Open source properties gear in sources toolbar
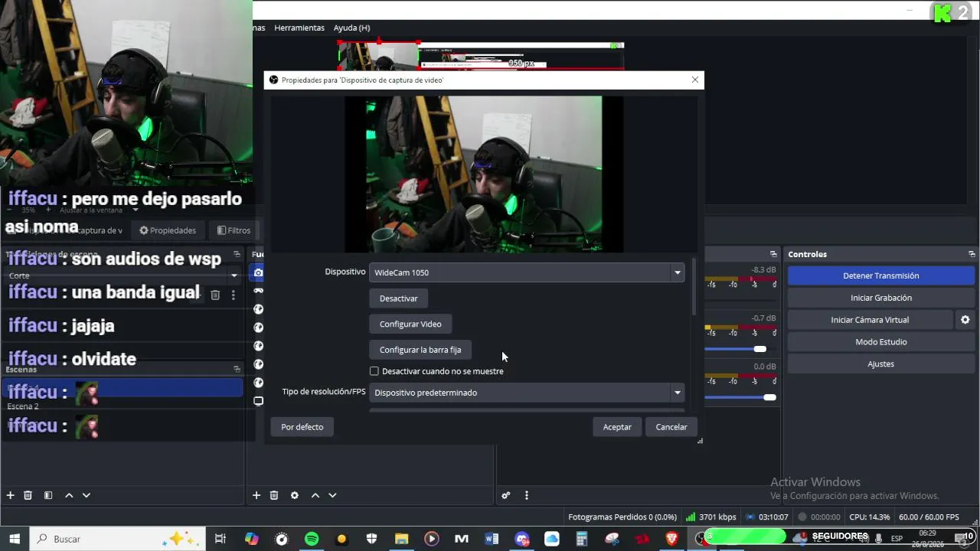Viewport: 980px width, 551px height. click(295, 495)
